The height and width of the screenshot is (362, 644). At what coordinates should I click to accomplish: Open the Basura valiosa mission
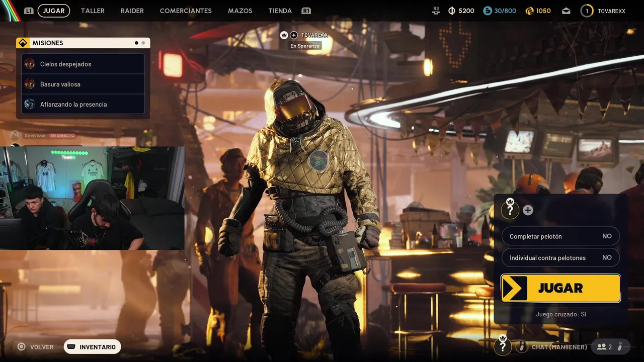coord(83,84)
